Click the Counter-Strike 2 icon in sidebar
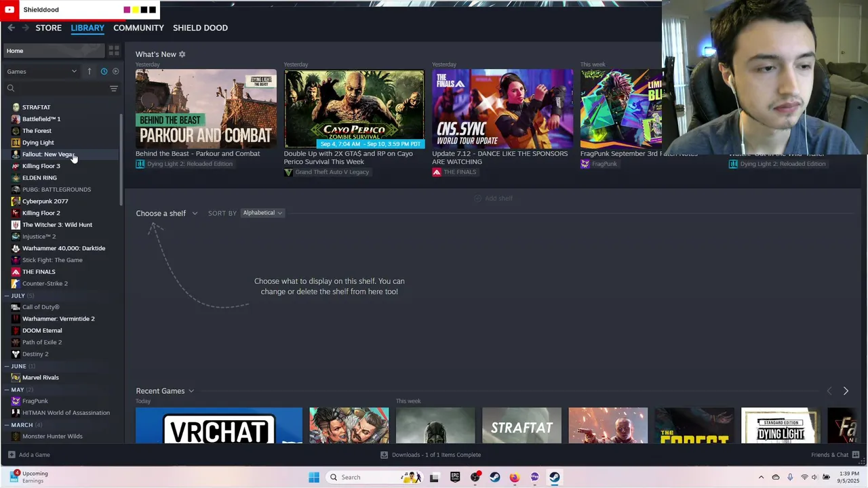The image size is (868, 488). click(16, 283)
